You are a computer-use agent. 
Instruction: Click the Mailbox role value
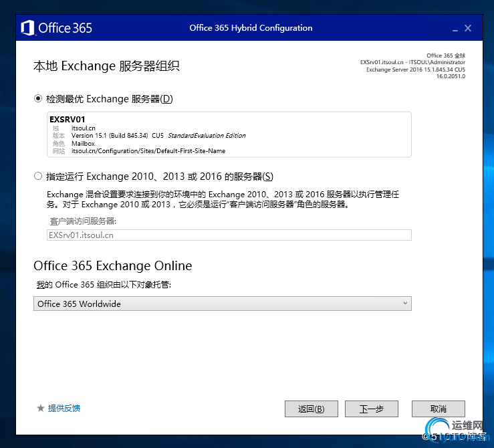pos(83,143)
